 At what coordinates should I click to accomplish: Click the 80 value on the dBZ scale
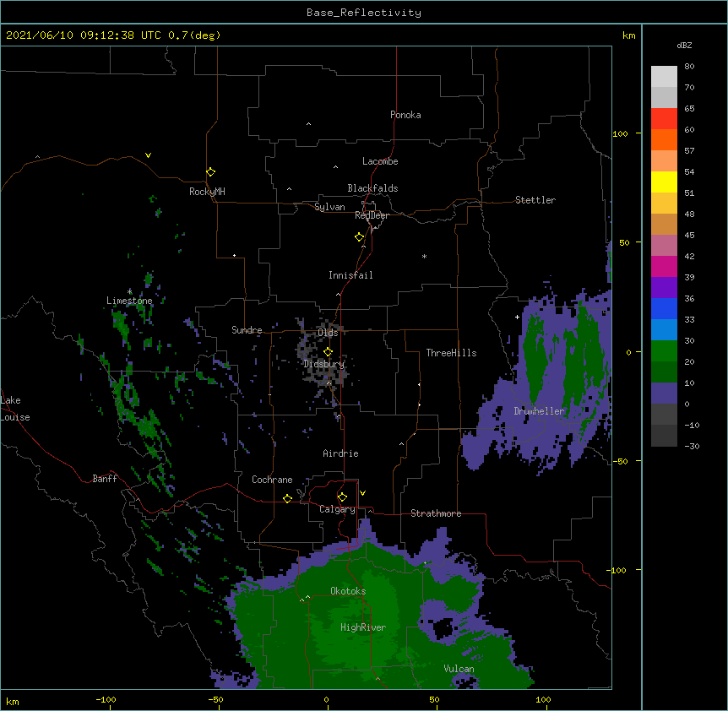(689, 67)
